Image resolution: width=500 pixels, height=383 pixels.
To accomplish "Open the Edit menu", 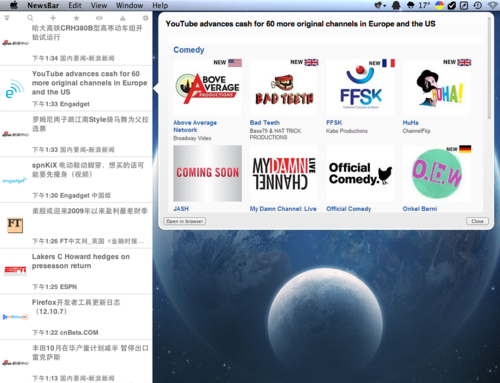I will tap(75, 5).
